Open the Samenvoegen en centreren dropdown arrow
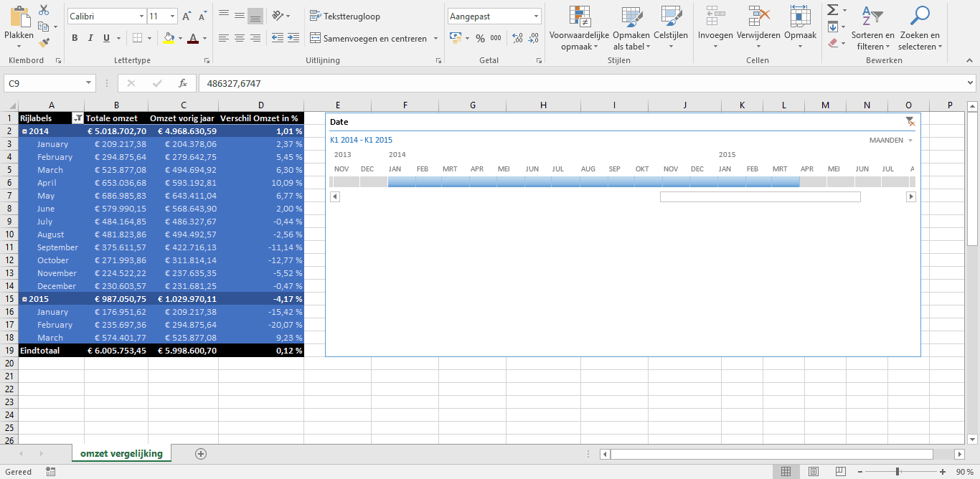This screenshot has width=980, height=479. [435, 39]
